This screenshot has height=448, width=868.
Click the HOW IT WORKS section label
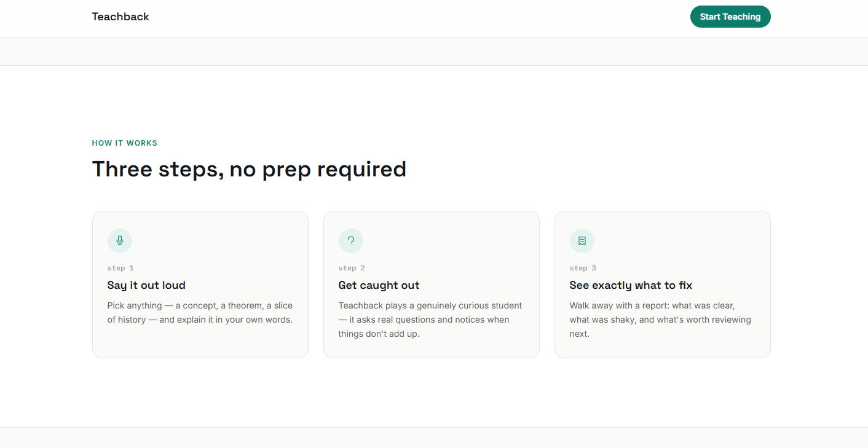125,143
